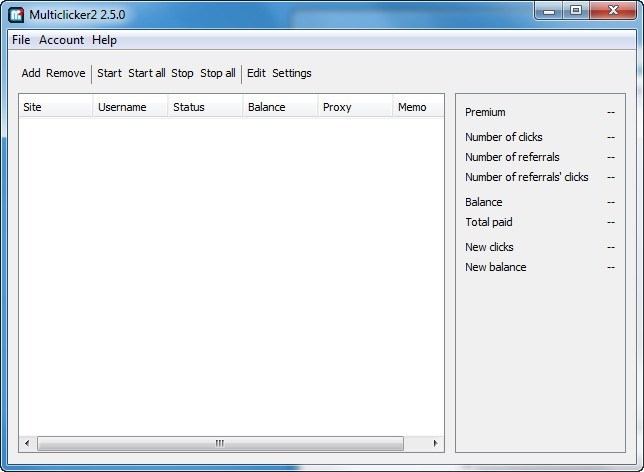This screenshot has height=472, width=644.
Task: Click Add in the toolbar
Action: point(31,73)
